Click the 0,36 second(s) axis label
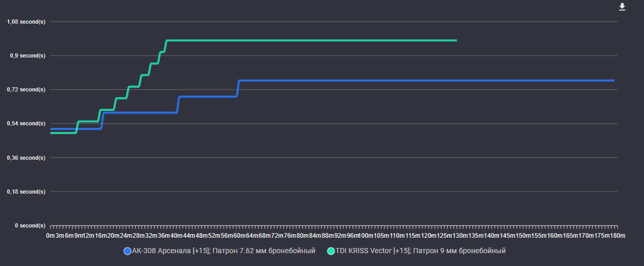Viewport: 644px width, 266px height. click(26, 157)
